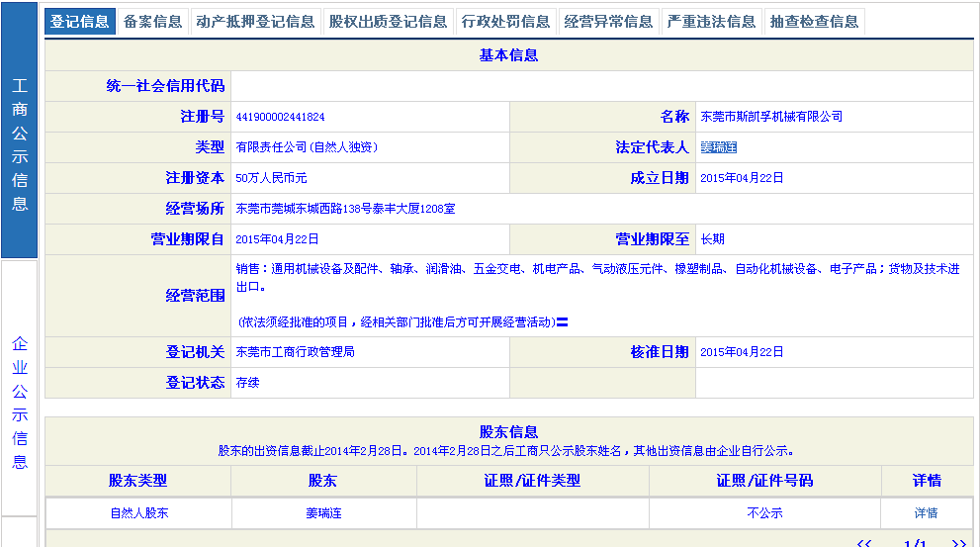Go to previous page with << arrow

863,543
